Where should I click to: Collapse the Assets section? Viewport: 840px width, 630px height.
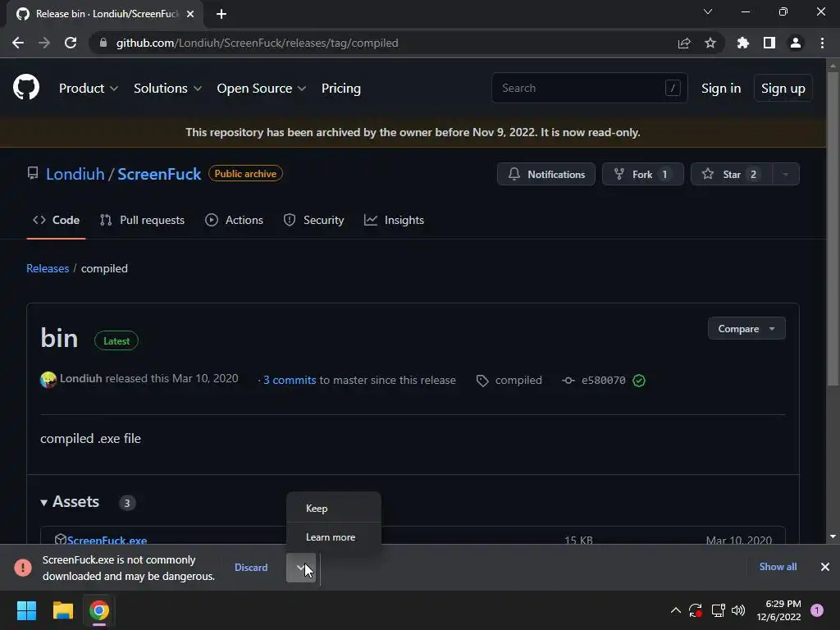pos(70,502)
